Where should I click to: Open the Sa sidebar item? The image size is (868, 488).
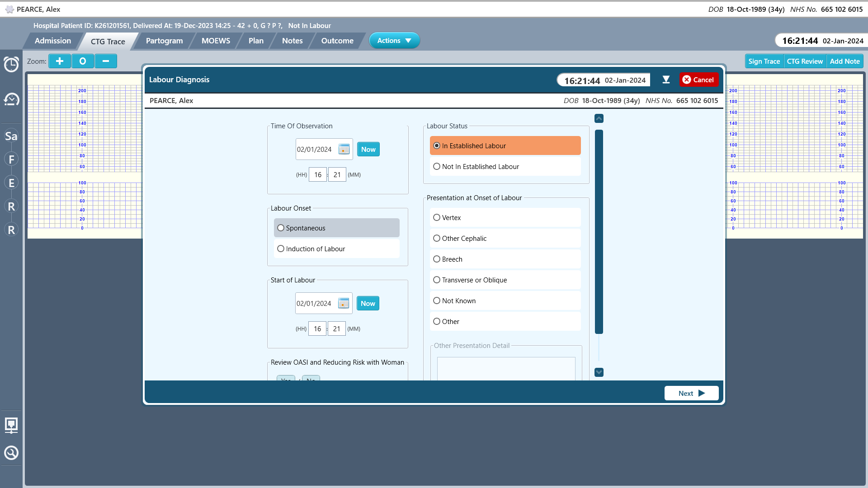click(11, 136)
